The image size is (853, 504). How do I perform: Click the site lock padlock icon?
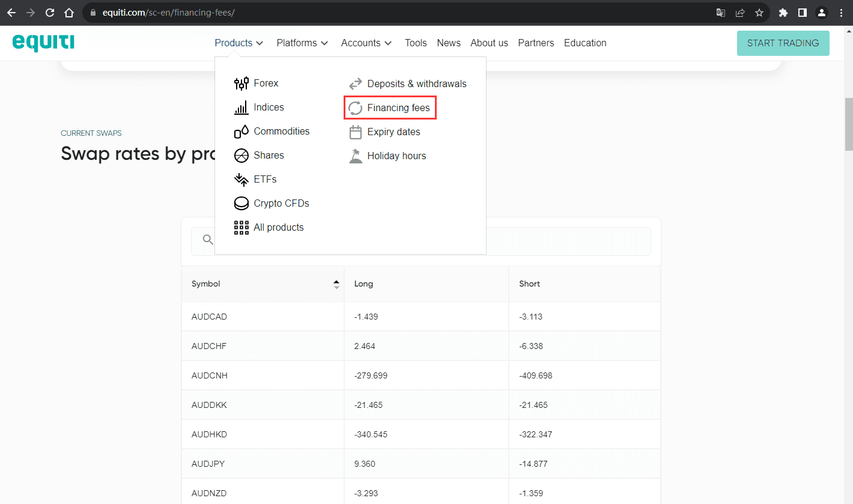point(93,13)
